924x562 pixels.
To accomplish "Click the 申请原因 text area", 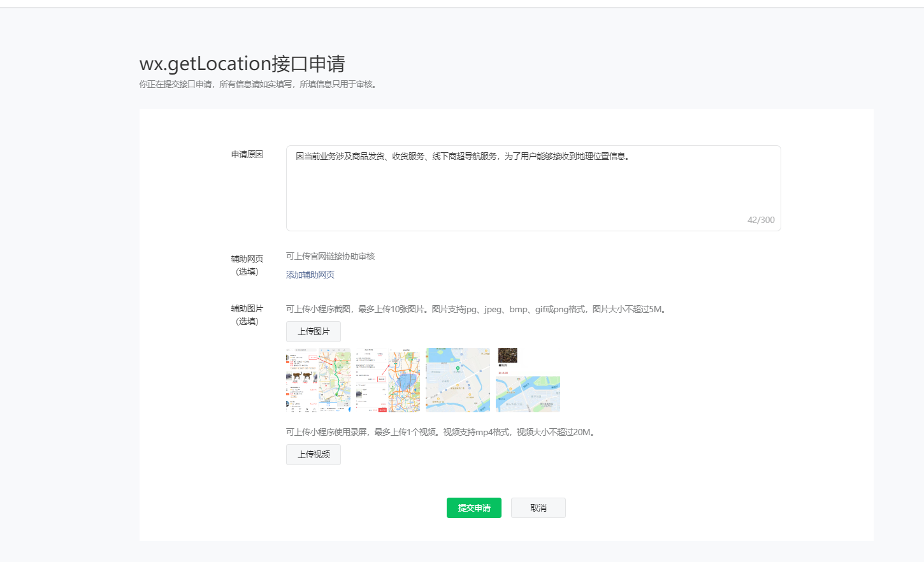I will (x=533, y=188).
